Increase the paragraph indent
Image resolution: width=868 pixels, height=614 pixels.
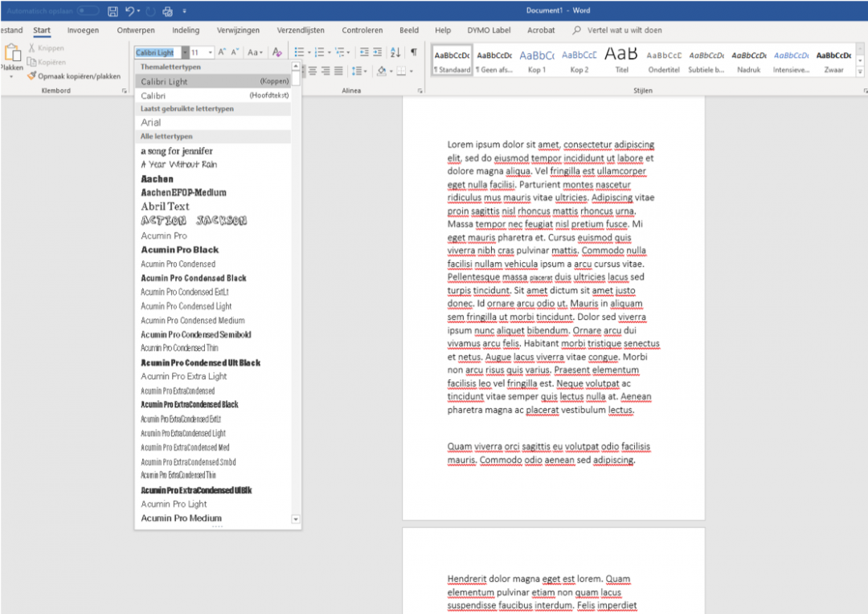pyautogui.click(x=379, y=53)
